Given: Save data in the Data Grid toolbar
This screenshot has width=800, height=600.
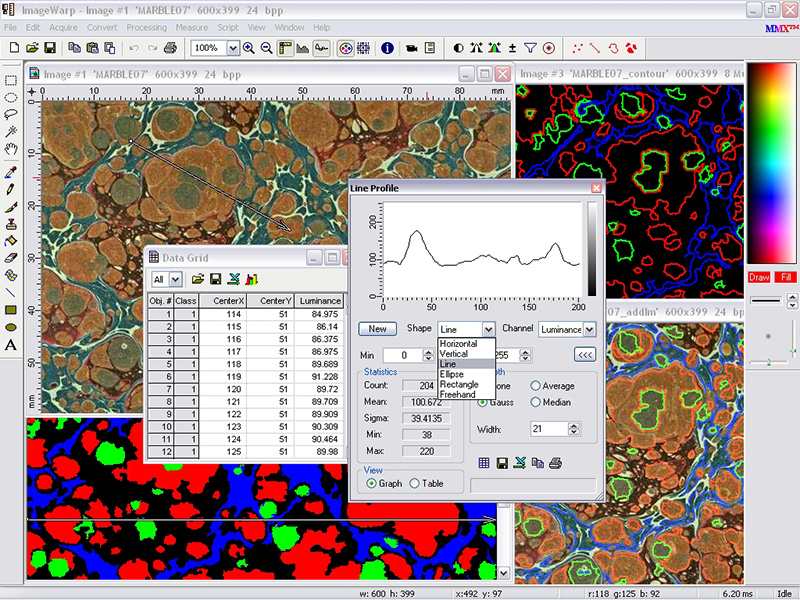Looking at the screenshot, I should click(215, 279).
